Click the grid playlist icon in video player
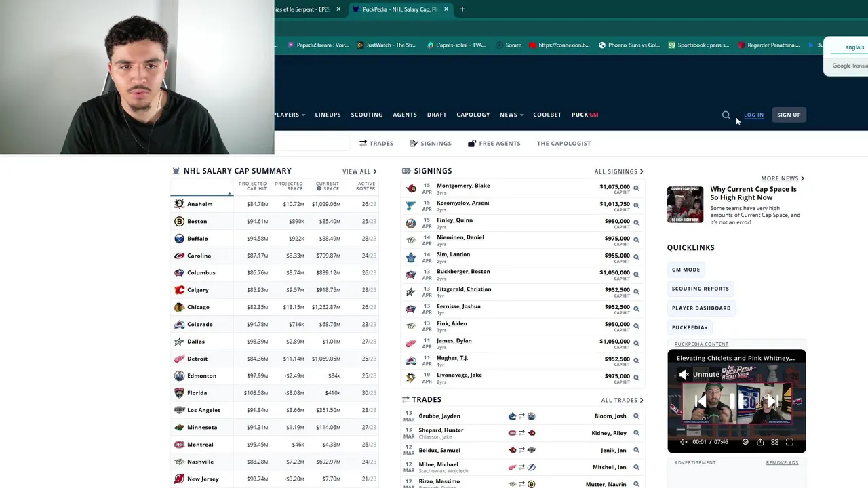Screen dimensions: 868x488 (x=775, y=442)
